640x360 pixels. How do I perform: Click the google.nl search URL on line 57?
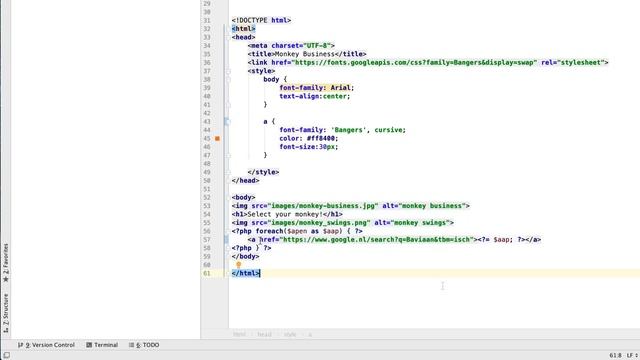point(375,240)
